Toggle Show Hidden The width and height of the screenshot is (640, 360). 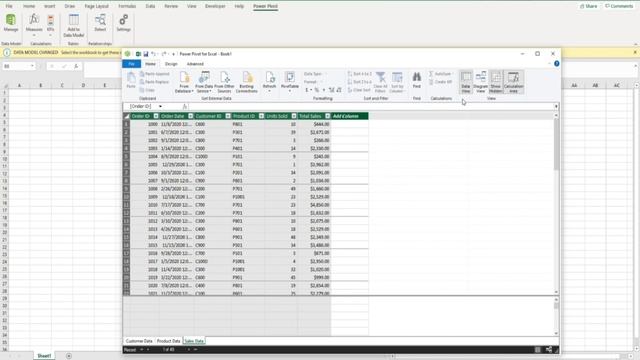coord(496,82)
